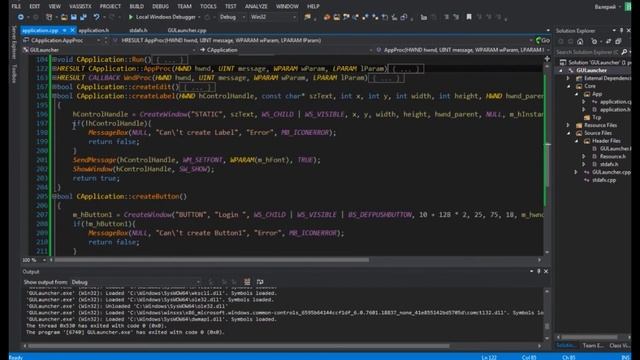Click the bookmark icon in toolbar

coord(469,17)
